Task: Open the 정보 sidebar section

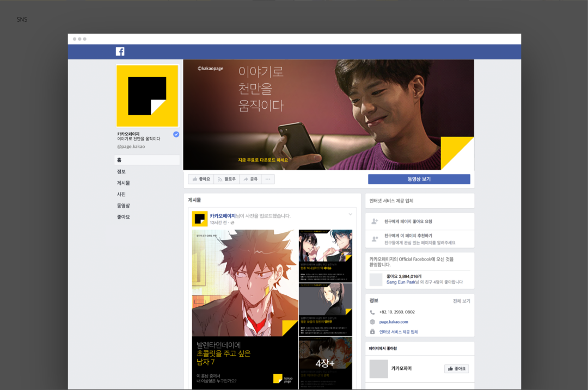Action: tap(121, 171)
